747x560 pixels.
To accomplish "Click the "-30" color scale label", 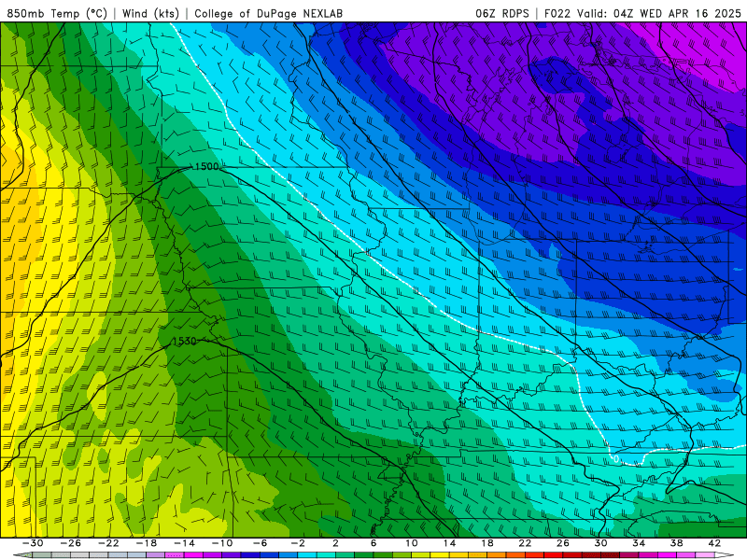I will coord(33,543).
